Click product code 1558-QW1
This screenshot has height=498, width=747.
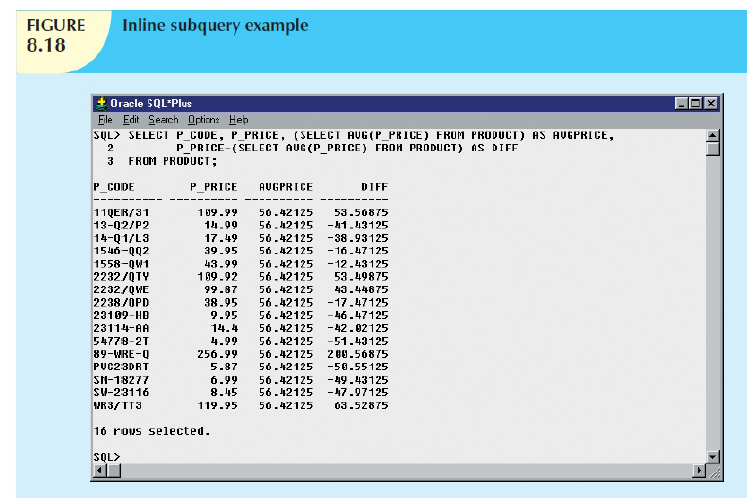coord(121,264)
